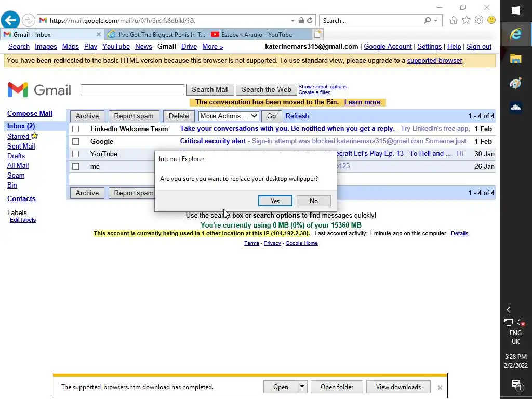
Task: Open the Bin folder
Action: click(x=12, y=185)
